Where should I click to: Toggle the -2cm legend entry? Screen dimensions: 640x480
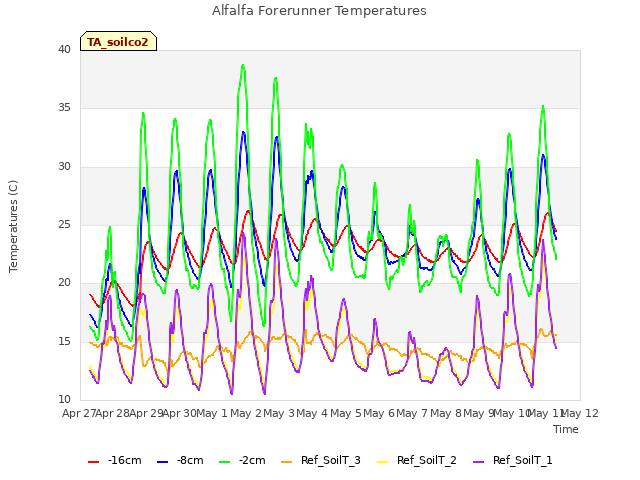click(x=242, y=461)
